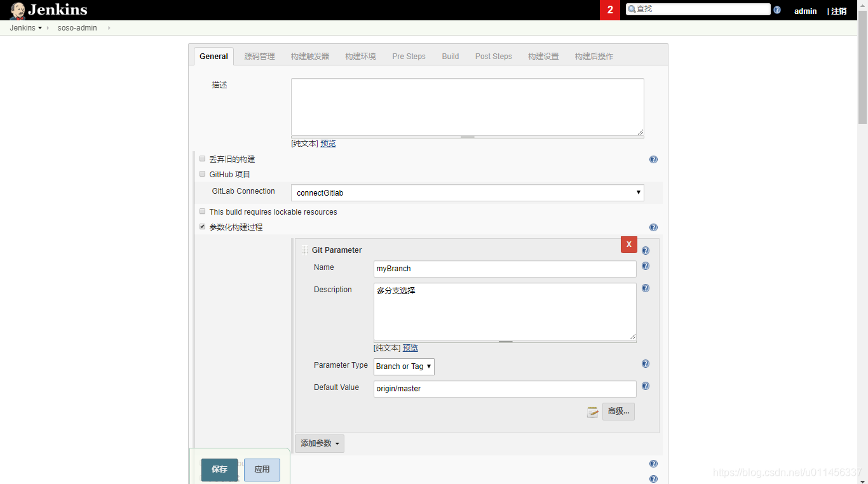Click the 注销 logout link
This screenshot has height=484, width=868.
[839, 11]
